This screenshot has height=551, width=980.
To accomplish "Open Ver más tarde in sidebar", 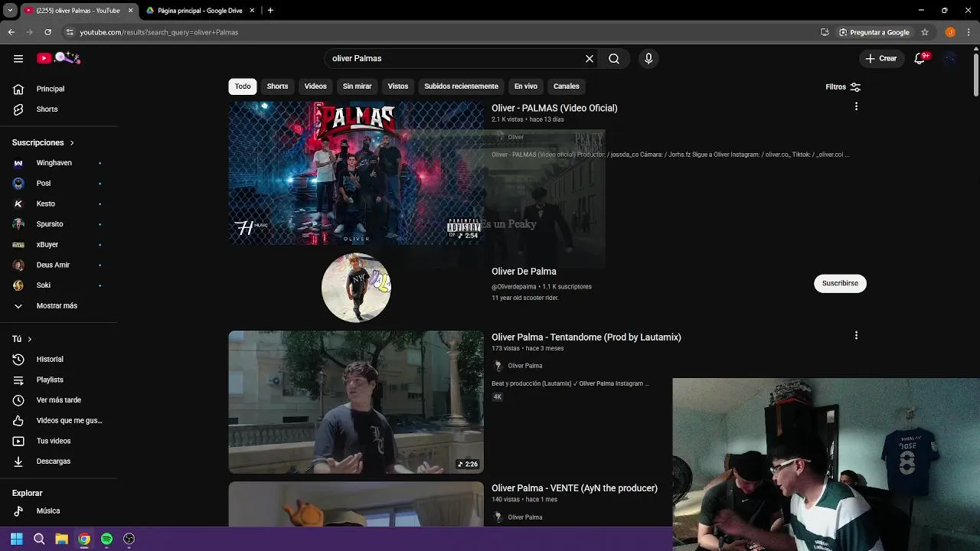I will coord(59,400).
